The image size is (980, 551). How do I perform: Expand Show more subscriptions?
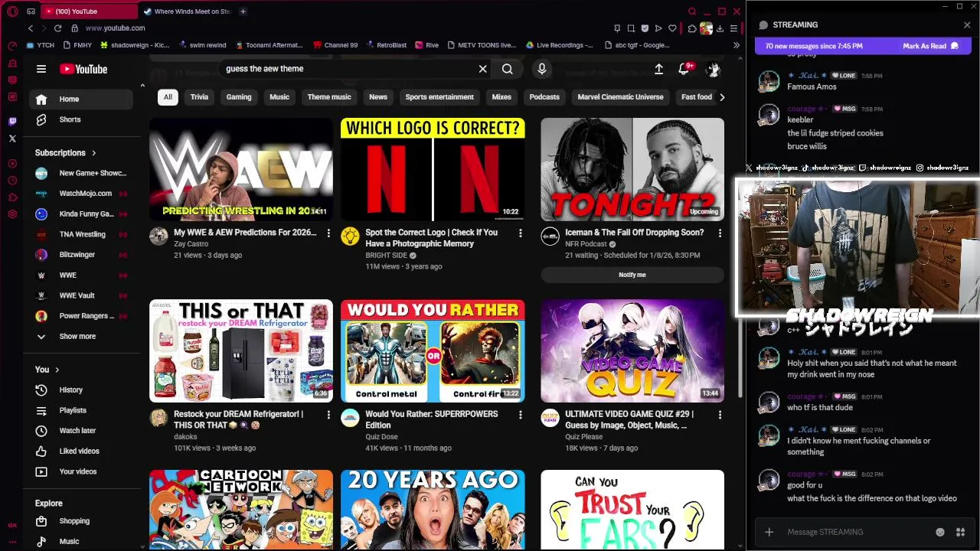tap(77, 336)
